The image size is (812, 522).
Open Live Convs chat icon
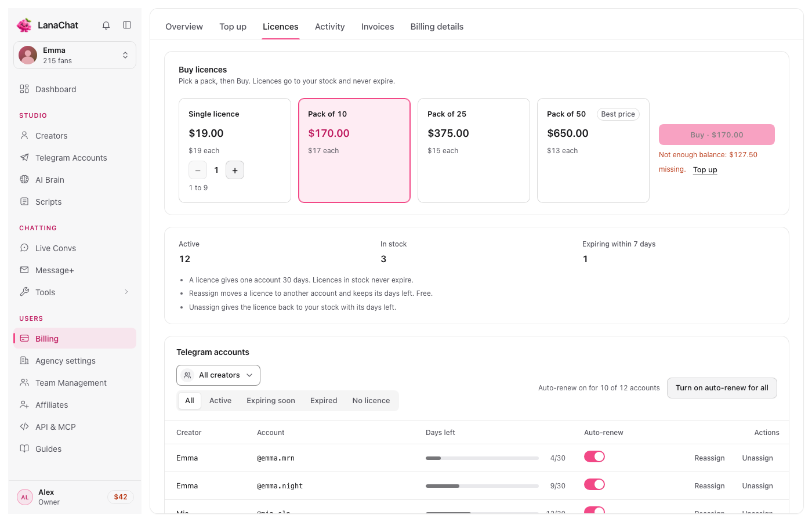point(24,248)
